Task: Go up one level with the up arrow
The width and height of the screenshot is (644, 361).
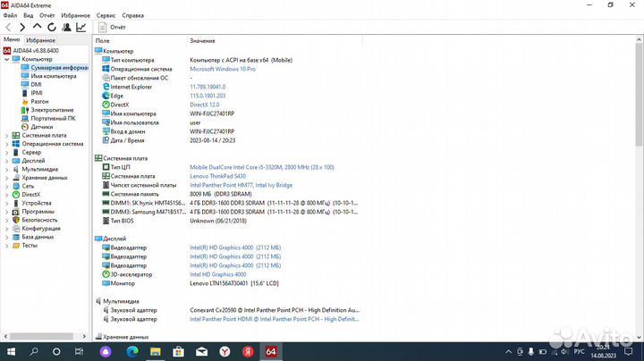Action: tap(37, 27)
